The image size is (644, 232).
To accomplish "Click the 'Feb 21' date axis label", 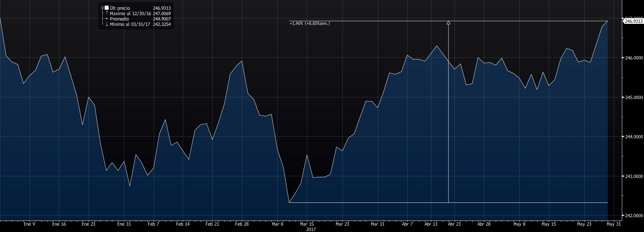I will [212, 224].
